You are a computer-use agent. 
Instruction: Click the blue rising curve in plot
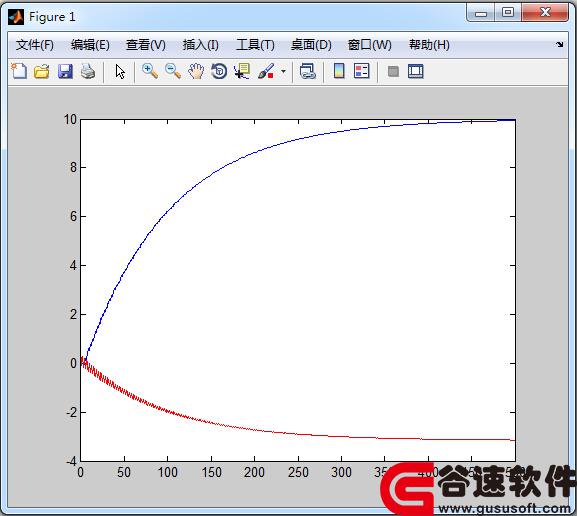coord(212,174)
